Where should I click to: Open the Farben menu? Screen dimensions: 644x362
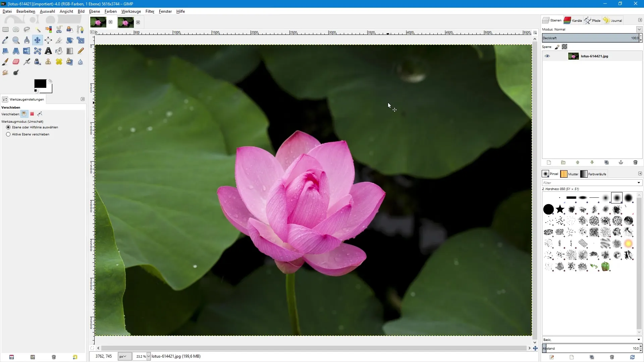[x=111, y=11]
